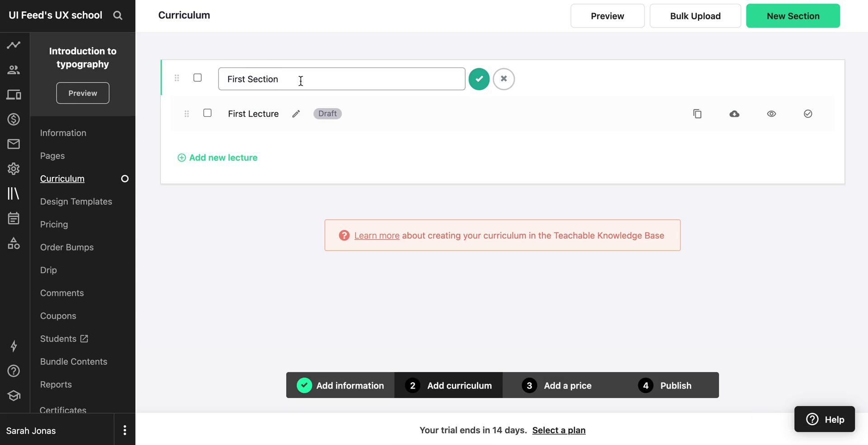Click First Lecture title text

click(253, 114)
